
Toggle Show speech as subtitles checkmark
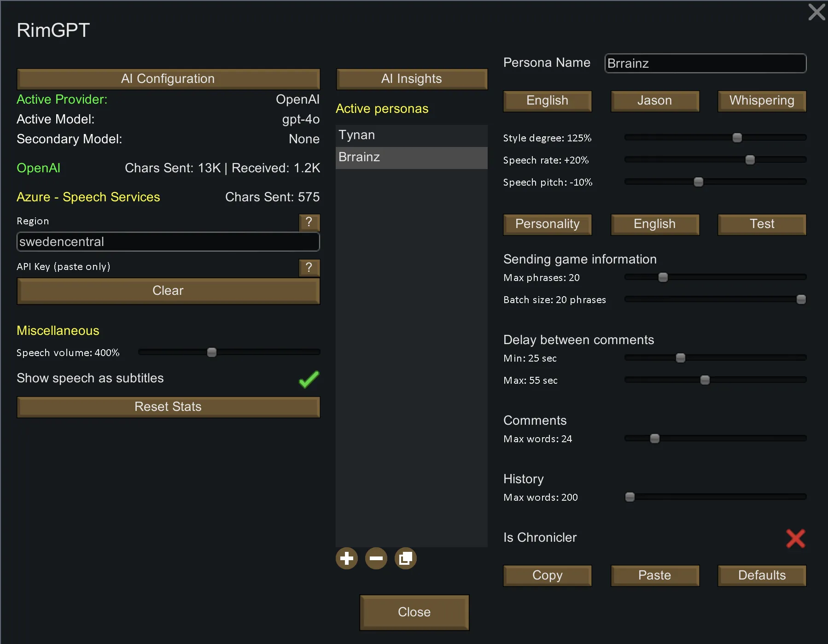coord(309,379)
